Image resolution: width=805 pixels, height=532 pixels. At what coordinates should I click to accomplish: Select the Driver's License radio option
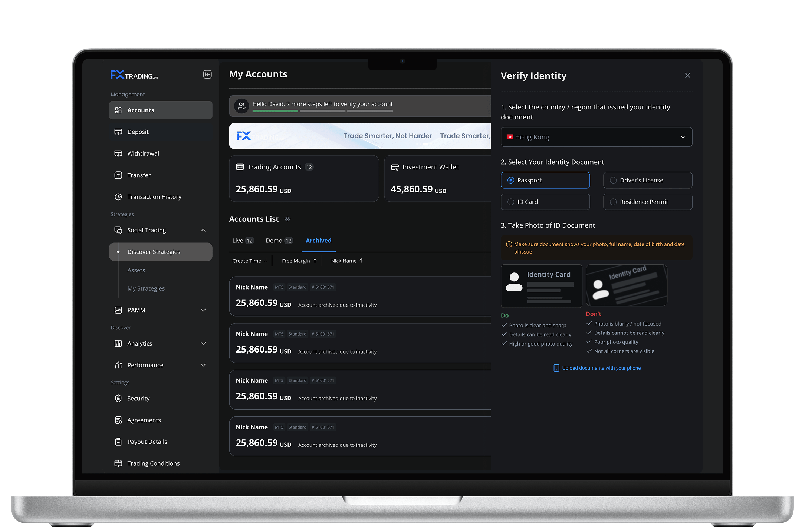[613, 180]
